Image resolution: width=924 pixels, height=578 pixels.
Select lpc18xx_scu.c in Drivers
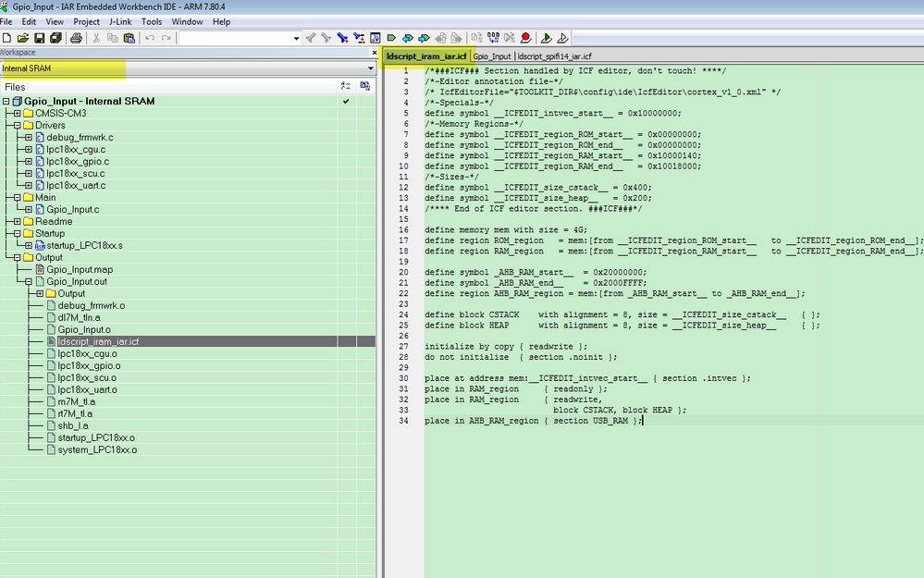point(76,173)
